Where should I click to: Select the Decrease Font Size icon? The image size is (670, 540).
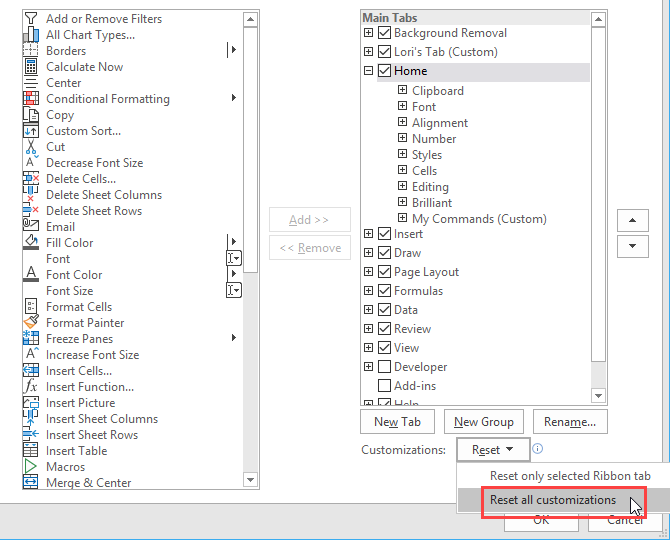[x=31, y=162]
